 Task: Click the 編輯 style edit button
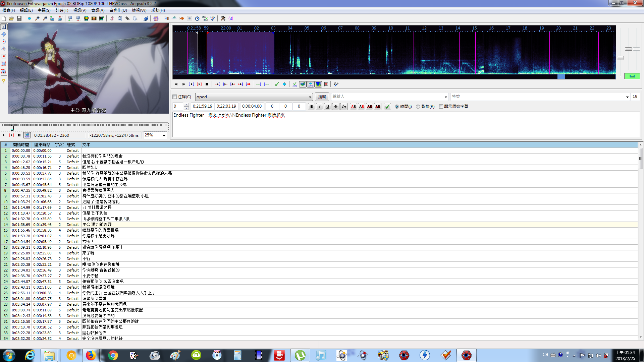tap(322, 97)
